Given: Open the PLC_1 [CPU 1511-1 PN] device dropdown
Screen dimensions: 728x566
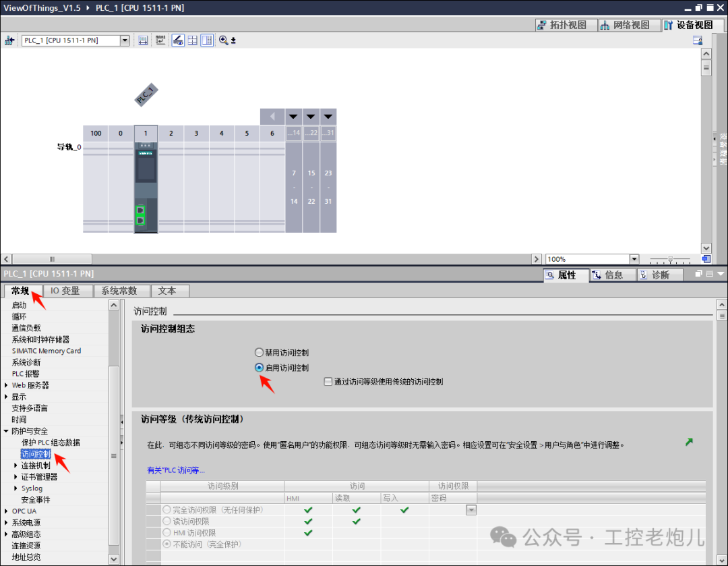Looking at the screenshot, I should coord(124,40).
